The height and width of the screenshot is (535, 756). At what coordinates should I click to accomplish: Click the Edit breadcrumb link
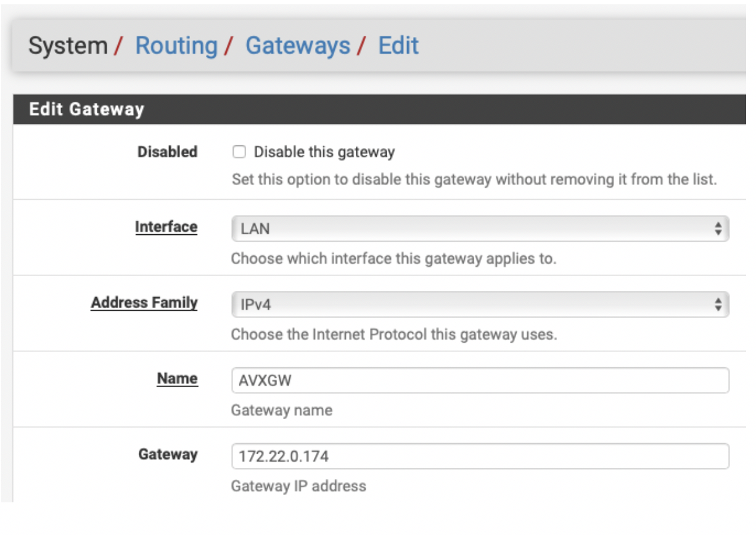[x=398, y=46]
